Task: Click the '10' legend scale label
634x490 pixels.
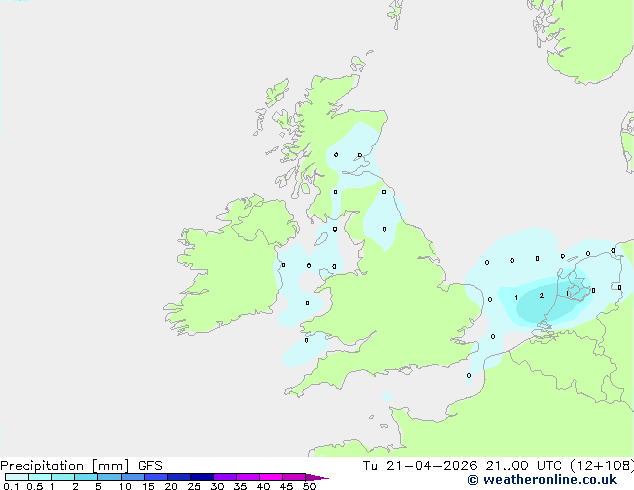Action: (x=125, y=486)
